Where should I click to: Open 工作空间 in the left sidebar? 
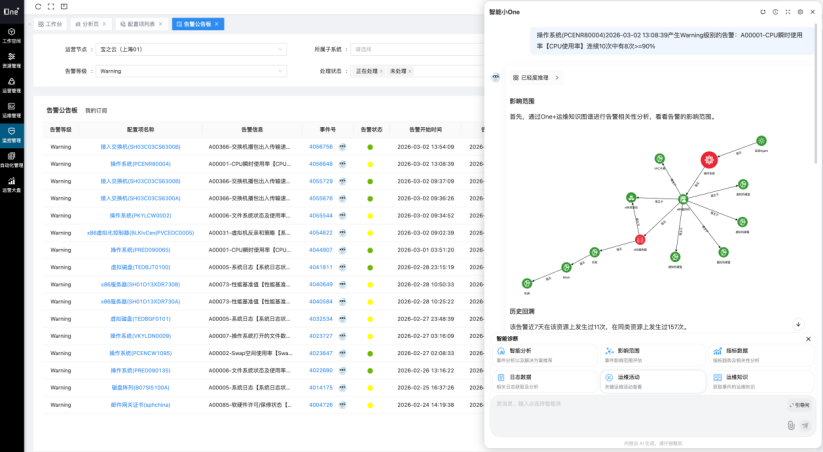pyautogui.click(x=12, y=35)
